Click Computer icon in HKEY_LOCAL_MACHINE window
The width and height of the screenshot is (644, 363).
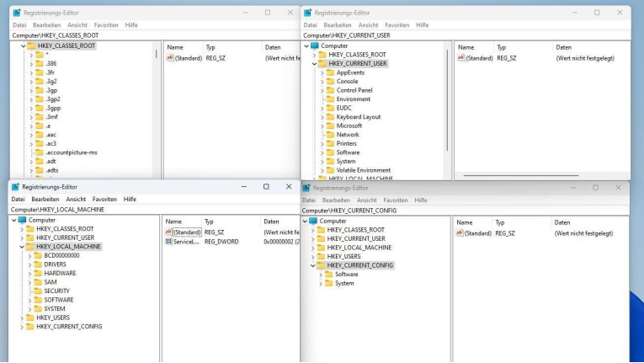click(x=22, y=220)
